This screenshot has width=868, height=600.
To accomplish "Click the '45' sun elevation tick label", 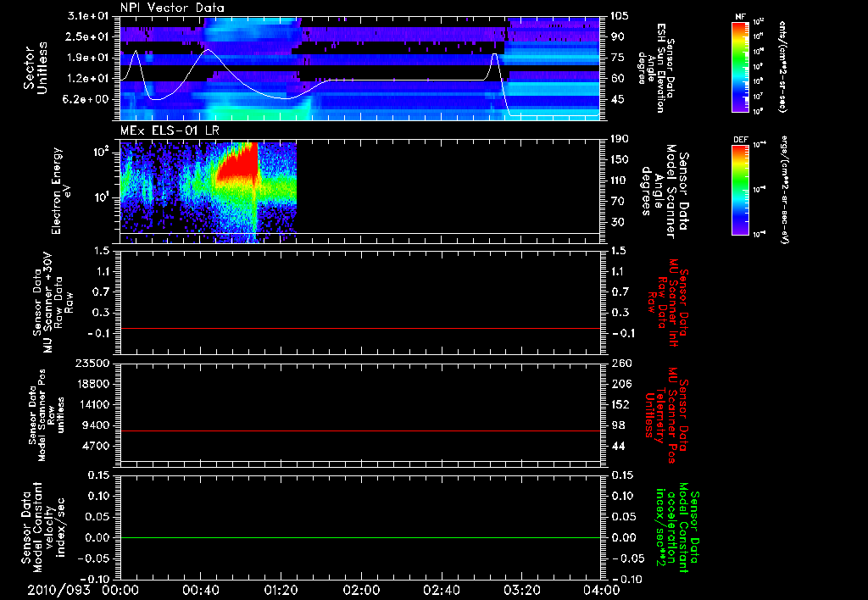I will [617, 99].
